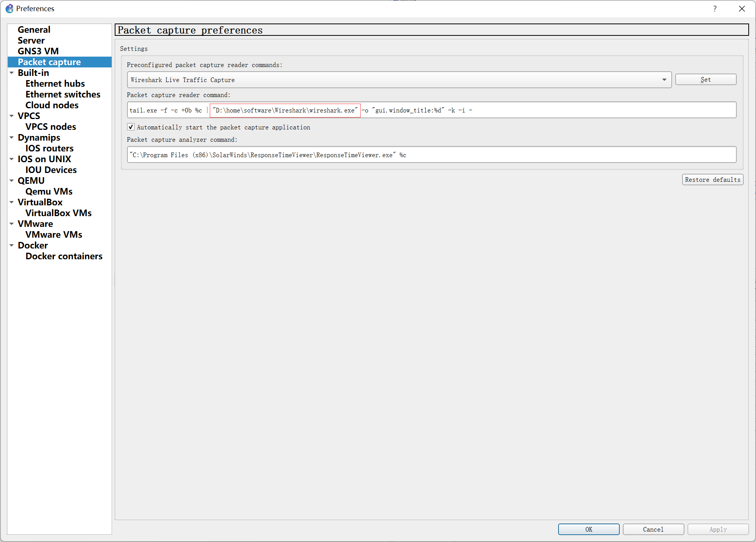The width and height of the screenshot is (756, 542).
Task: Click the Apply button
Action: 718,529
